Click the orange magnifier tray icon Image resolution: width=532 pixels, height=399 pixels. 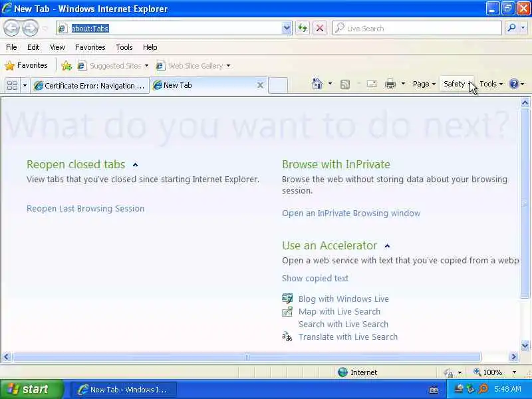coord(483,389)
